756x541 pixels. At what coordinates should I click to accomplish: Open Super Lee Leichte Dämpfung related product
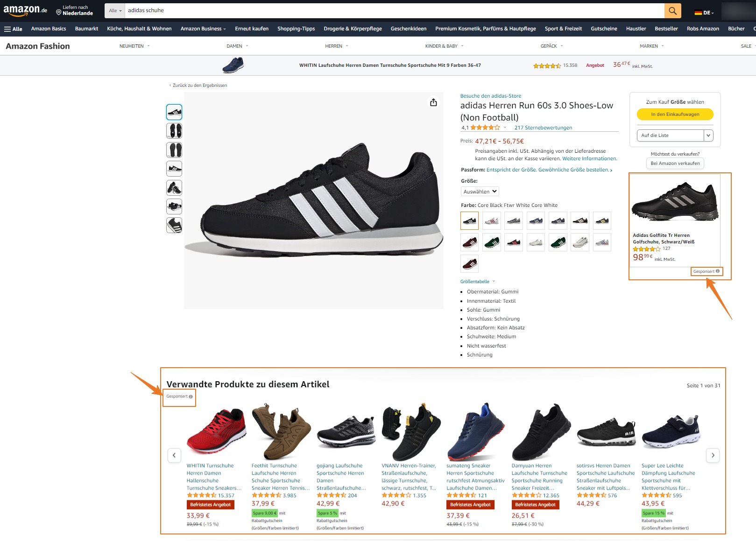click(x=668, y=477)
